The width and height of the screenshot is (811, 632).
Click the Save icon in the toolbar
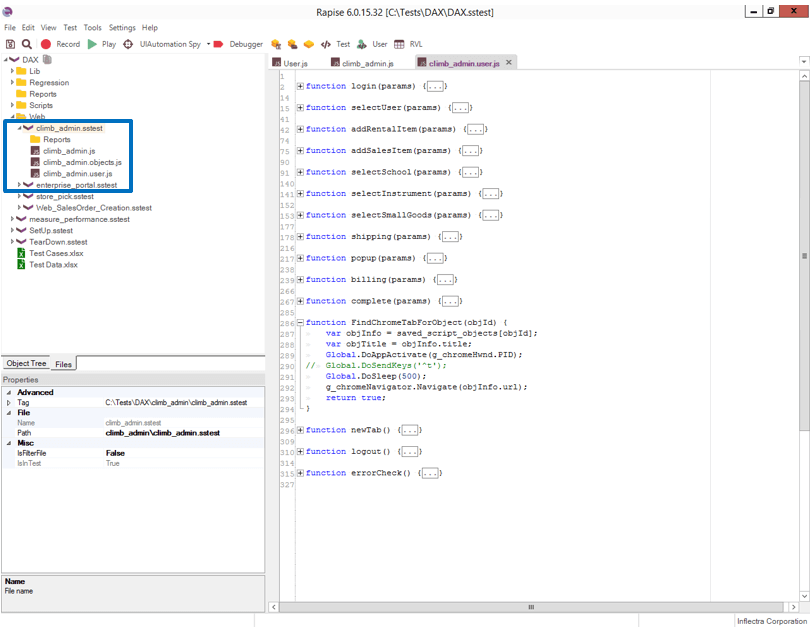pyautogui.click(x=10, y=44)
